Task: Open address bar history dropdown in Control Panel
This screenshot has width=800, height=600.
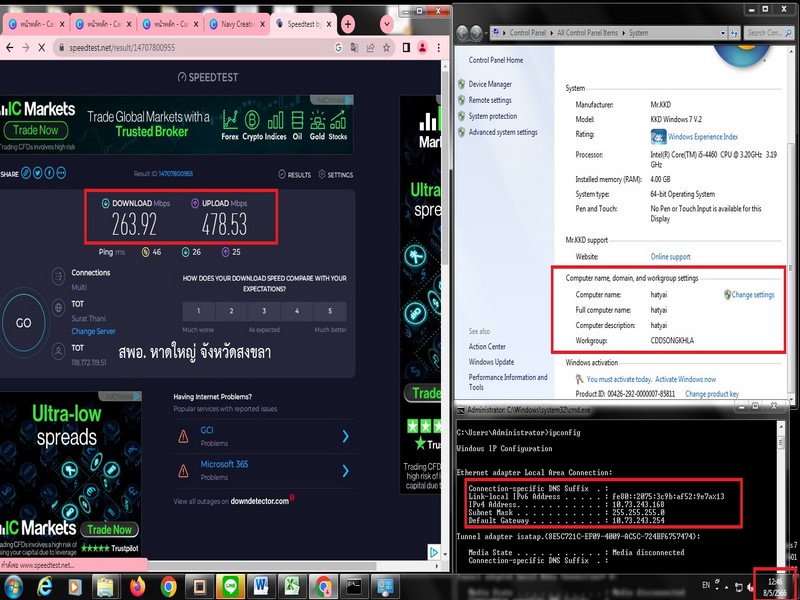Action: (x=722, y=33)
